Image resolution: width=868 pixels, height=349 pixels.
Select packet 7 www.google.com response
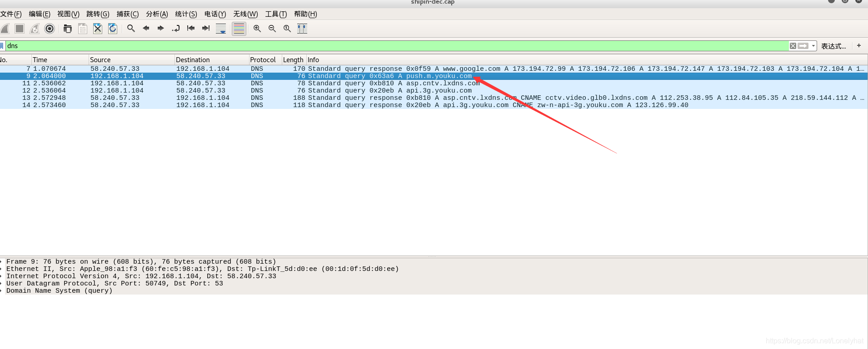tap(434, 69)
